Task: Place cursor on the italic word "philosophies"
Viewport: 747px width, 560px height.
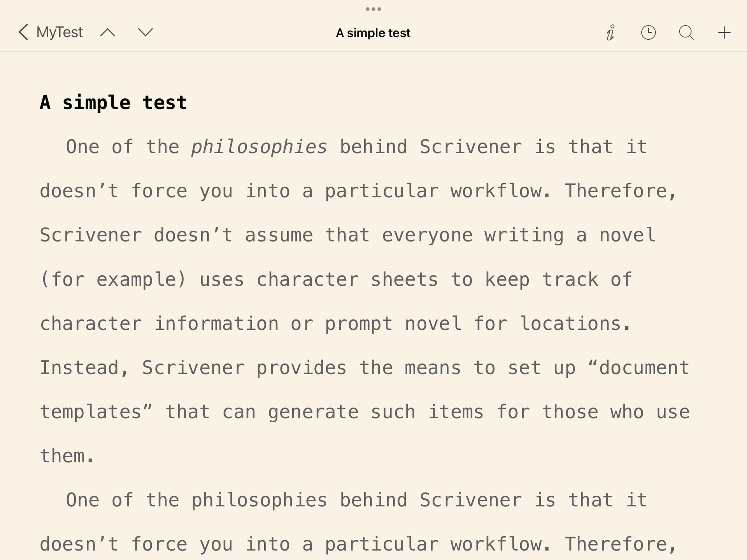Action: point(259,147)
